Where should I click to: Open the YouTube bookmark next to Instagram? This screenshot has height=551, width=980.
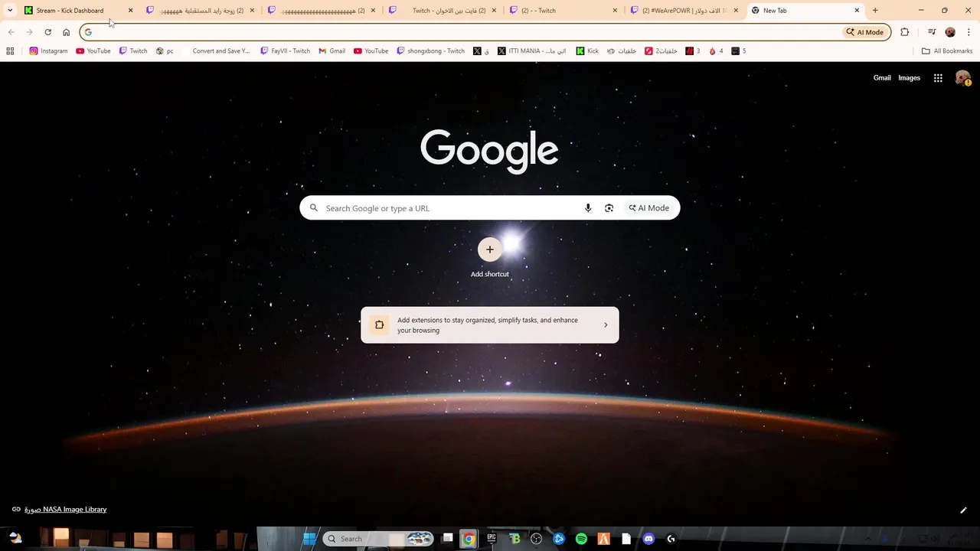click(93, 51)
